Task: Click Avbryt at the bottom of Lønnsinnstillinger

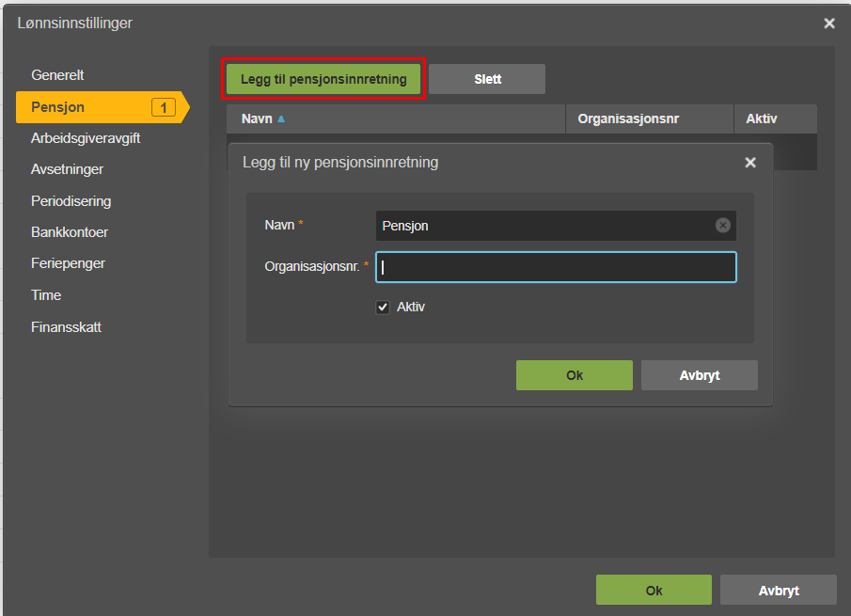Action: click(779, 590)
